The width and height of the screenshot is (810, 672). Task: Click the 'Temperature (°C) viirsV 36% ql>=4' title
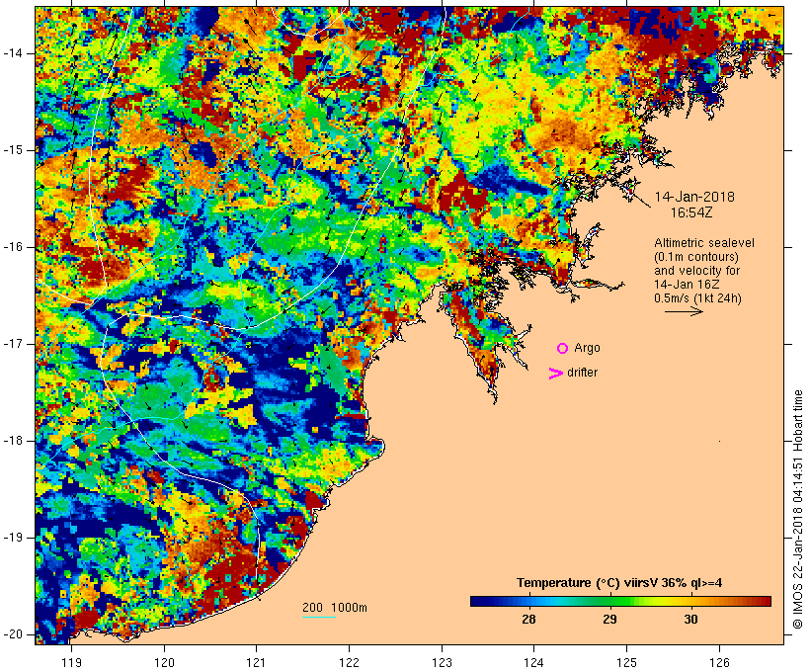click(619, 583)
